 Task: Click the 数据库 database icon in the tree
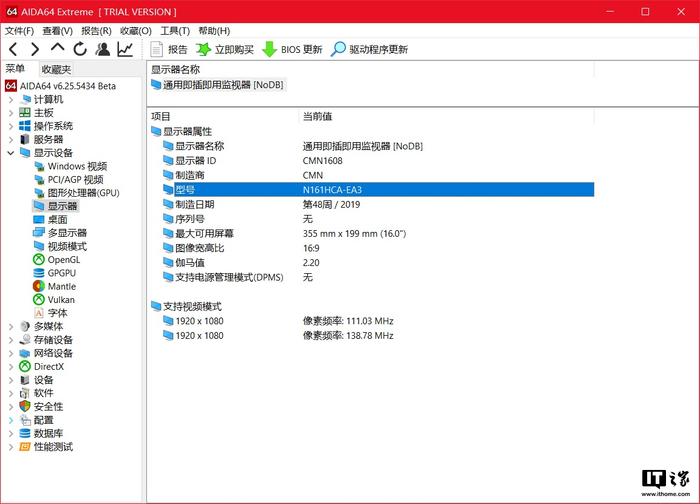pos(25,433)
